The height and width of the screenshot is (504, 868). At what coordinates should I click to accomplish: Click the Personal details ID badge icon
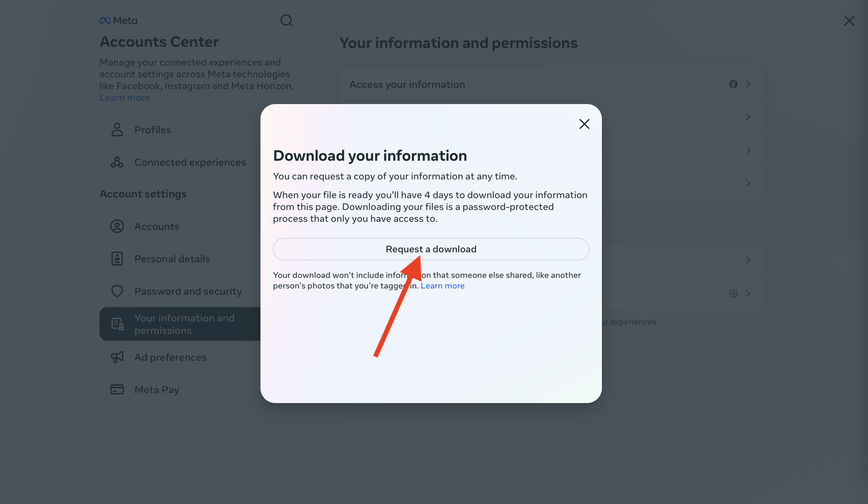pyautogui.click(x=117, y=259)
